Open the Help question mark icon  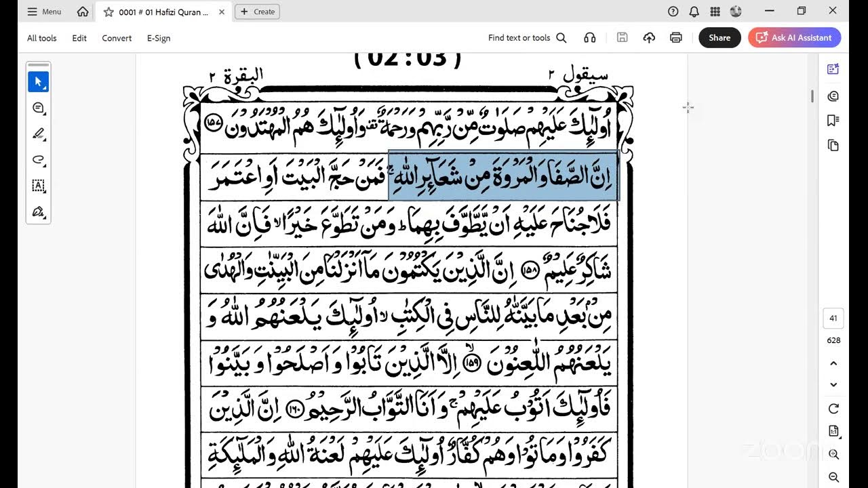[x=673, y=12]
